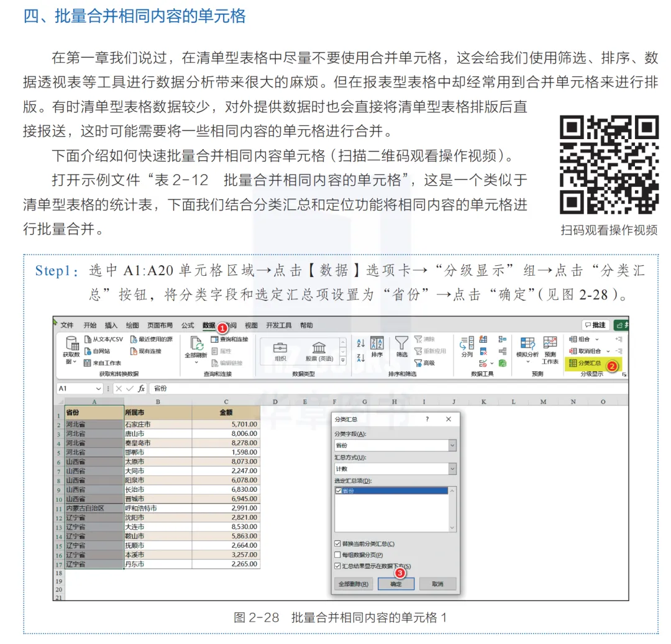671x644 pixels.
Task: Switch to the 开发工具 tab
Action: point(278,325)
